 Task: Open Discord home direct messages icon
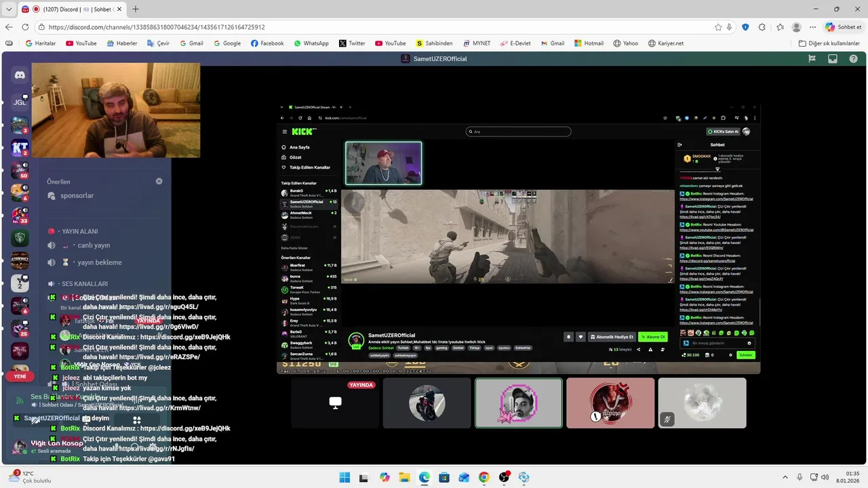[x=20, y=76]
